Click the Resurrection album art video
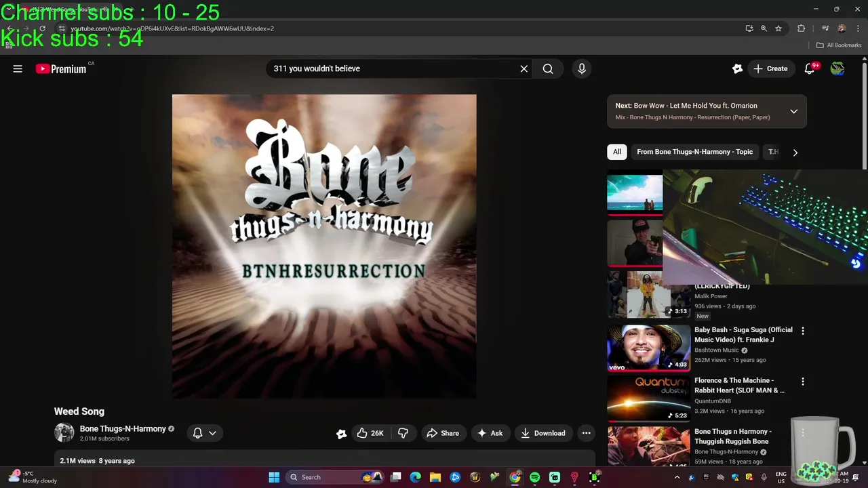 (x=324, y=247)
